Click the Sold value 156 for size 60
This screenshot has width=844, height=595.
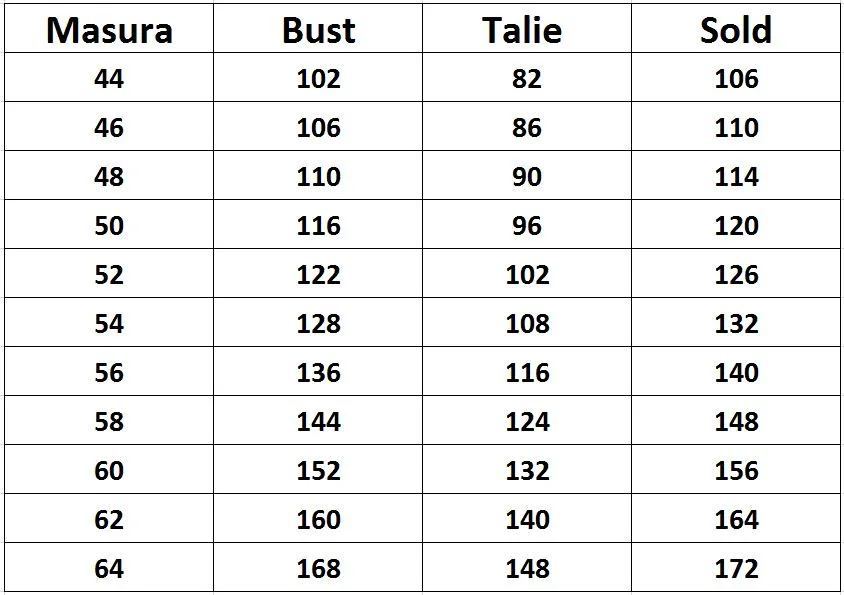(736, 470)
